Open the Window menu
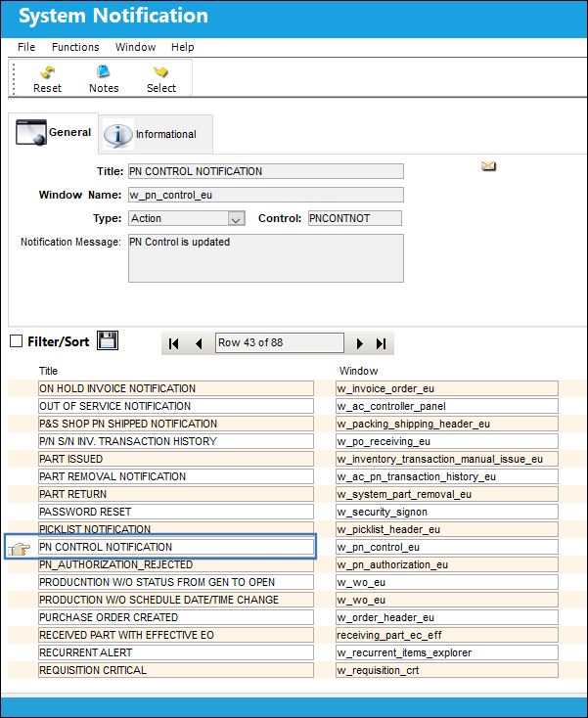 (136, 47)
